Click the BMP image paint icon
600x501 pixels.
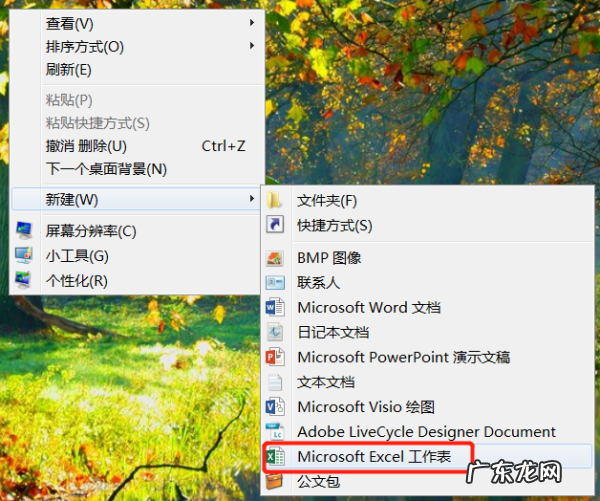(x=275, y=258)
